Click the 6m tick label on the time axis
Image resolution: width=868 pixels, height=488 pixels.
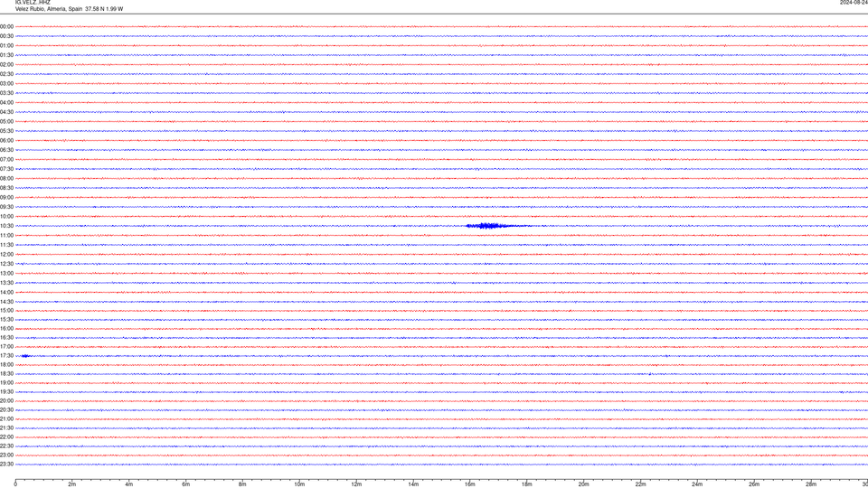click(186, 484)
